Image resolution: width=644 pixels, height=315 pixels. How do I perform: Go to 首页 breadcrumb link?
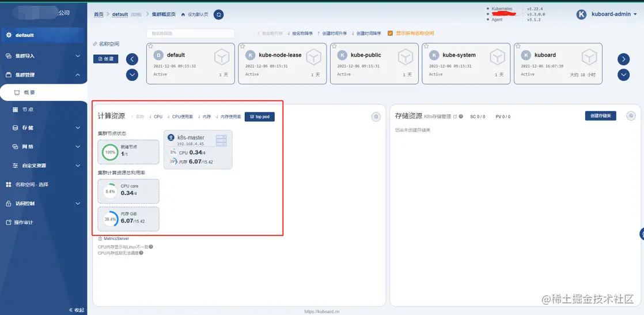pyautogui.click(x=99, y=14)
